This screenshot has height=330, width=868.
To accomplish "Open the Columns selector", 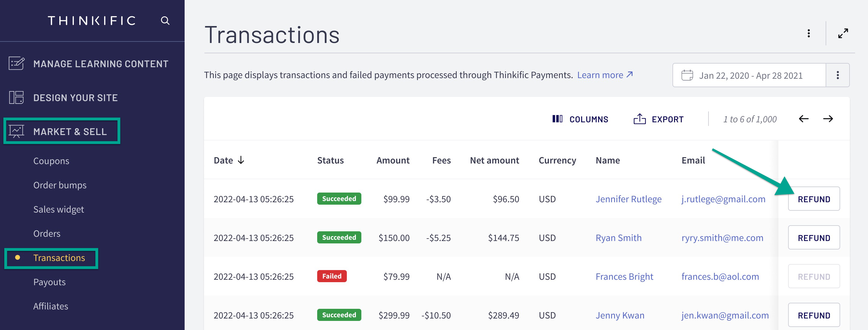I will tap(580, 119).
